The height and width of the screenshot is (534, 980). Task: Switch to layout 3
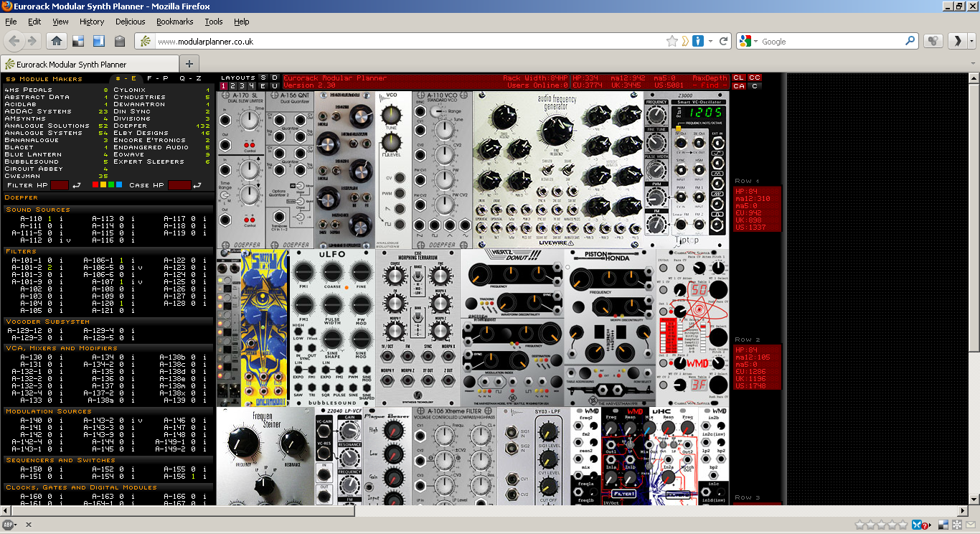click(x=242, y=86)
